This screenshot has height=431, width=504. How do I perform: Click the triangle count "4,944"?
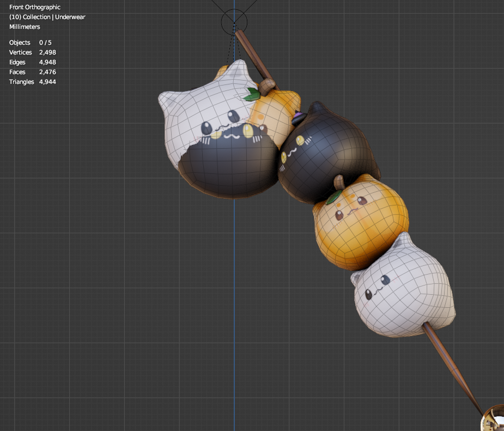(x=47, y=82)
